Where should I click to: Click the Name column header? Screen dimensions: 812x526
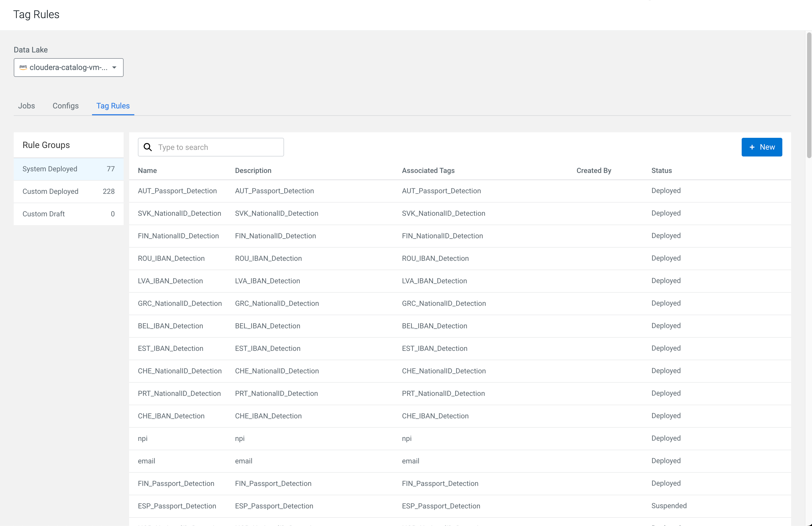147,170
